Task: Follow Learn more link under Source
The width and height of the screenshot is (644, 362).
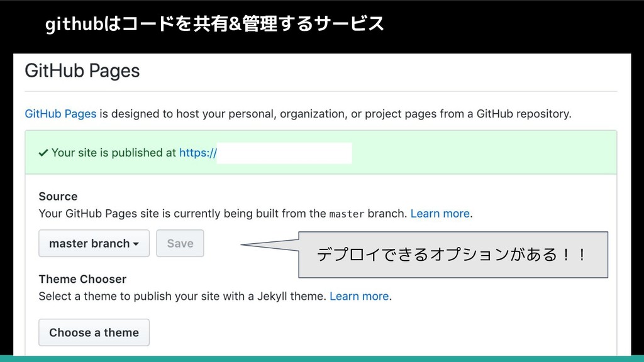Action: (440, 214)
